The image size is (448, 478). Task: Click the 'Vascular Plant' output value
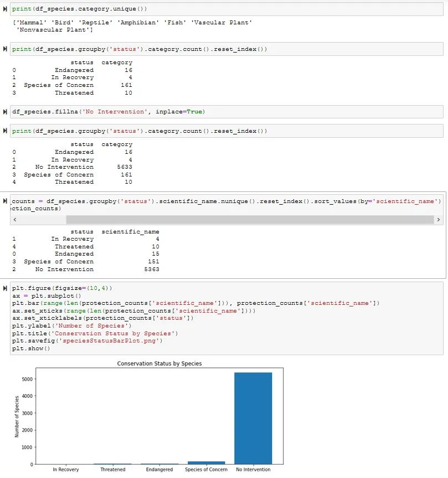pyautogui.click(x=222, y=23)
